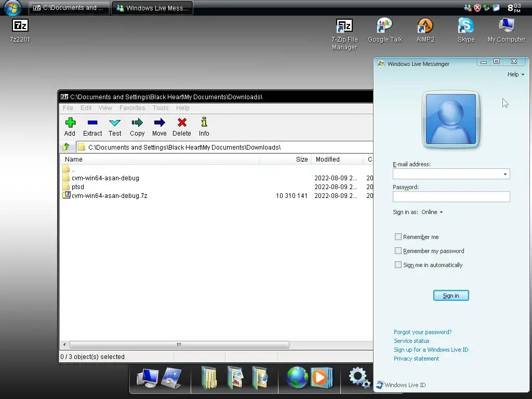Viewport: 532px width, 399px height.
Task: Open the E-mail address dropdown arrow
Action: (505, 174)
